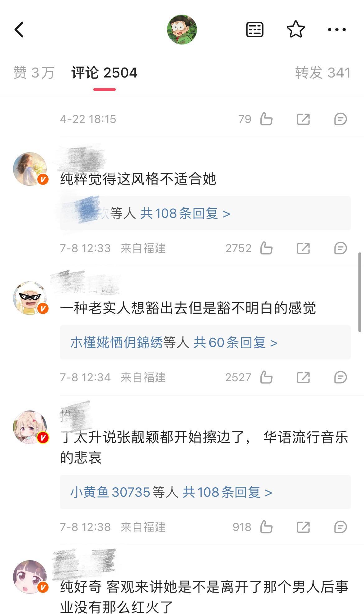Switch to the 赞 3万 tab
Screen dimensions: 364x614
pyautogui.click(x=34, y=73)
